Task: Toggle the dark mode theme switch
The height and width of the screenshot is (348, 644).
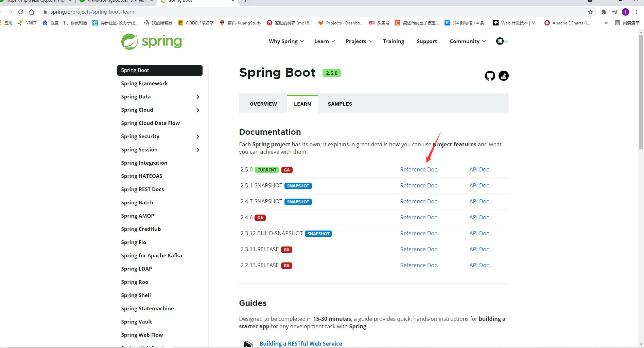Action: coord(502,41)
